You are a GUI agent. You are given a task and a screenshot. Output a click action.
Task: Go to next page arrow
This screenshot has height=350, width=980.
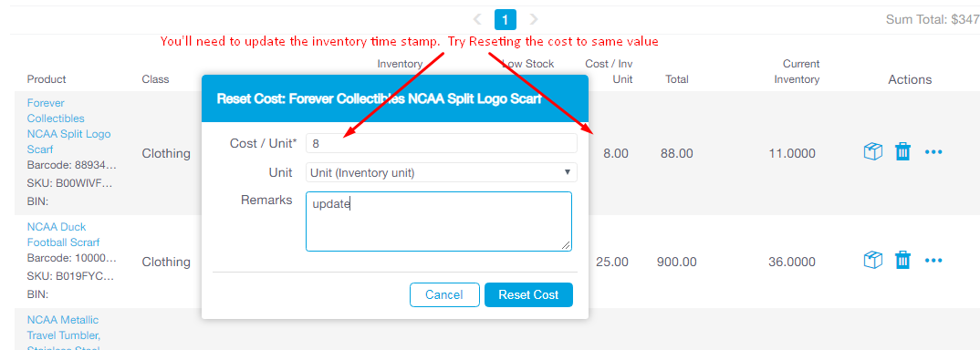click(533, 19)
